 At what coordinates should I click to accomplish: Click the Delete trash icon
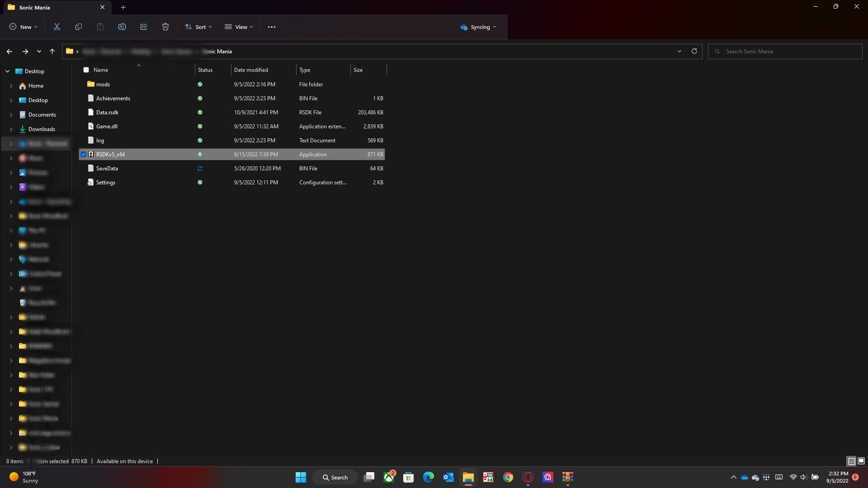pyautogui.click(x=165, y=27)
